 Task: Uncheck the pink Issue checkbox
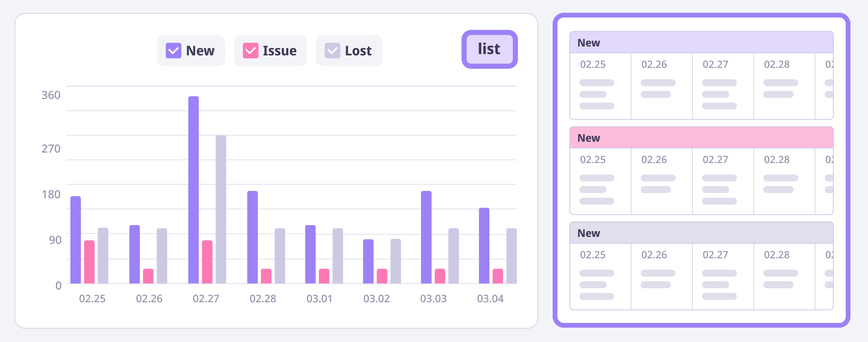[250, 51]
